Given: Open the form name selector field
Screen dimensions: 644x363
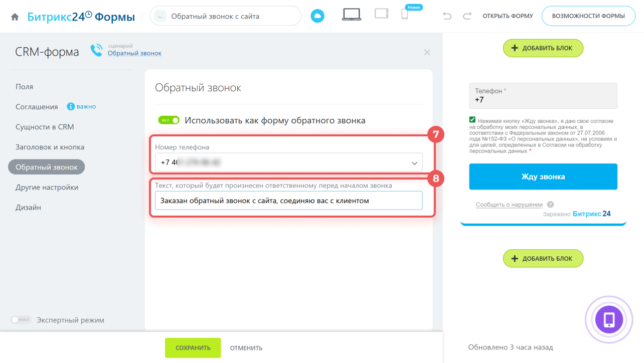Looking at the screenshot, I should click(225, 16).
